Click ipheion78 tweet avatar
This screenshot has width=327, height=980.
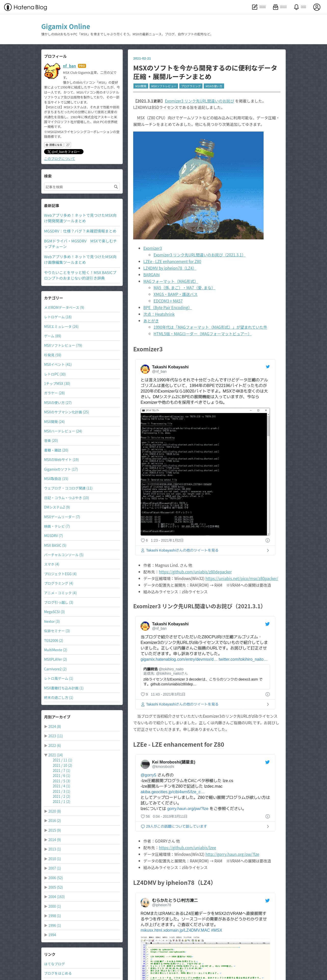click(x=145, y=902)
